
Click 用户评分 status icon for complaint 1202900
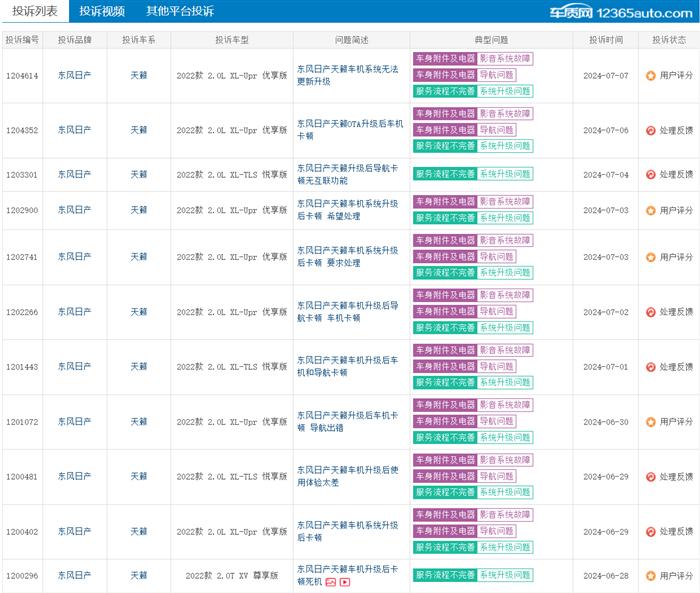click(650, 210)
